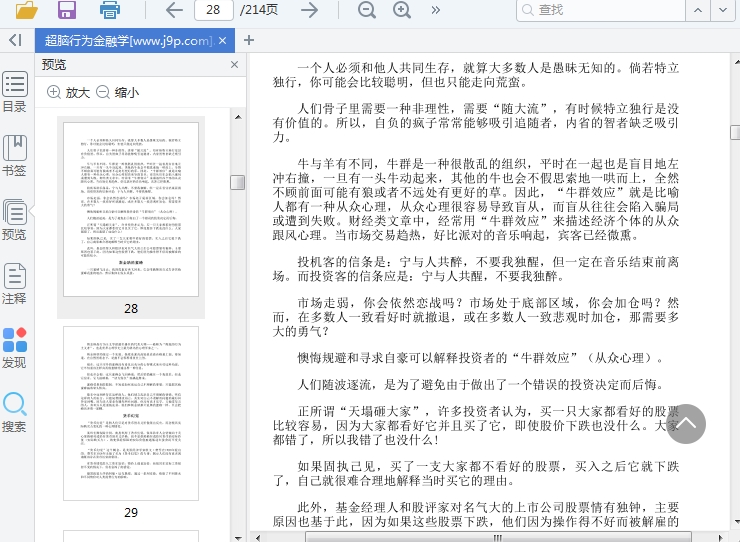Find the next search result with the down chevron
This screenshot has height=542, width=740.
point(723,10)
